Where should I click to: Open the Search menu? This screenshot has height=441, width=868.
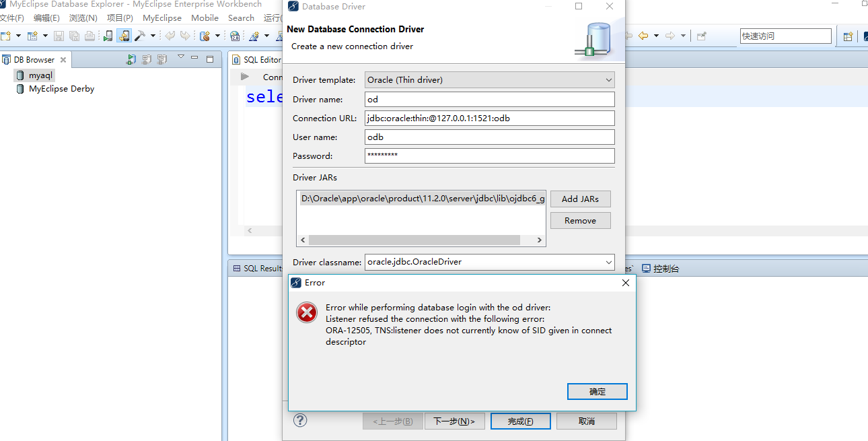pyautogui.click(x=241, y=18)
